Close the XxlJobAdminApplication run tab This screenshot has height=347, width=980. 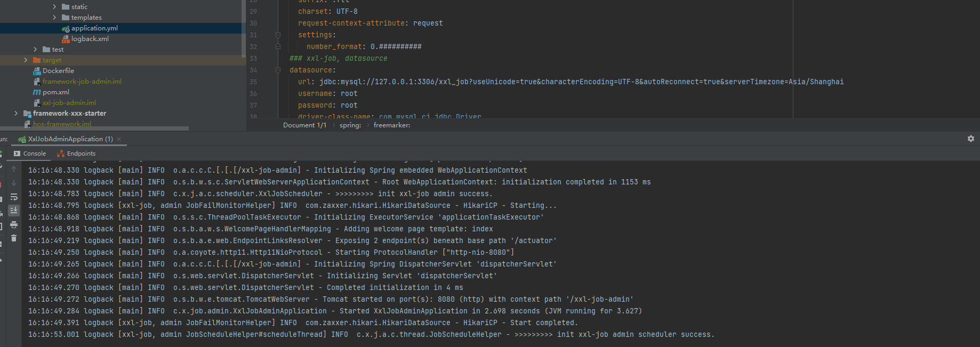point(119,139)
